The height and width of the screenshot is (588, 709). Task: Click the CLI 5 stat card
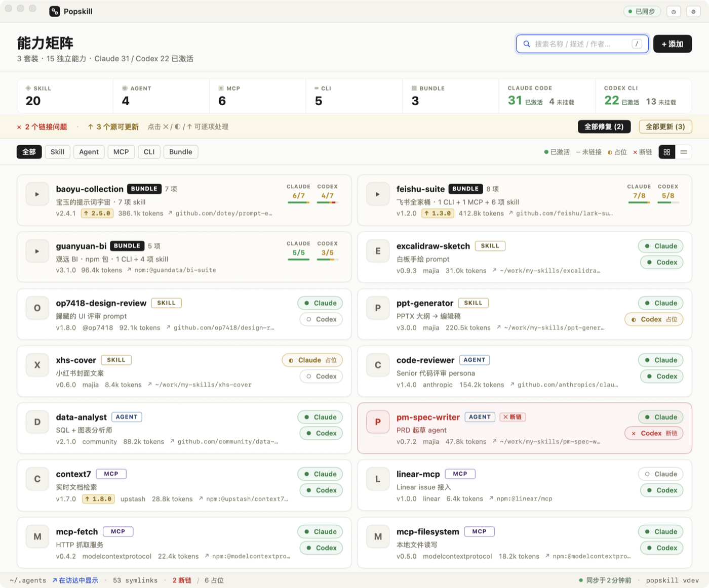tap(353, 96)
